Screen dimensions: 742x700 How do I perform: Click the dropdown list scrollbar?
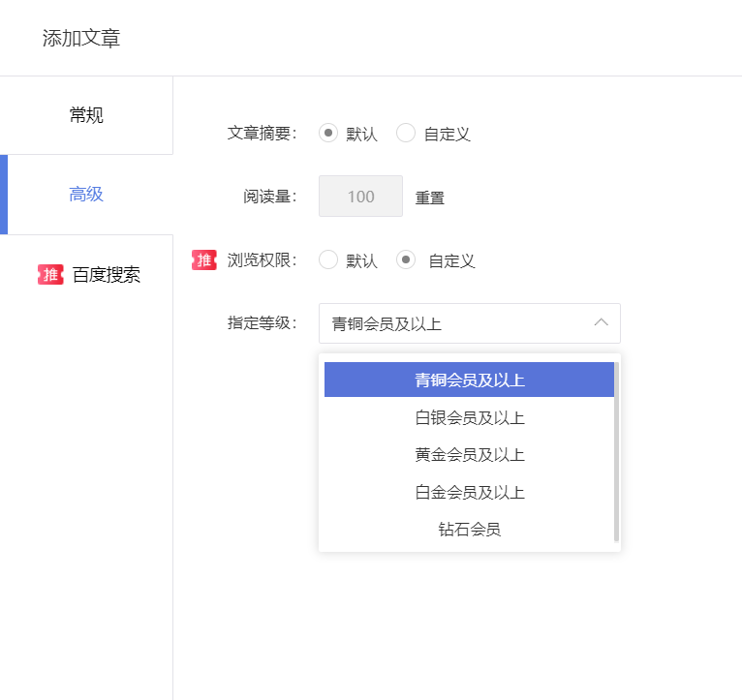coord(616,452)
